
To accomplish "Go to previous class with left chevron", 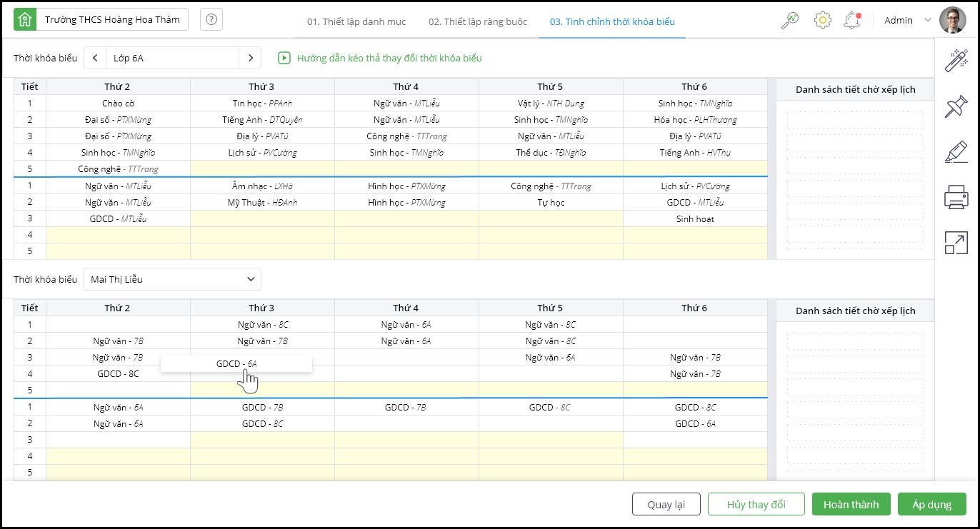I will click(x=95, y=58).
